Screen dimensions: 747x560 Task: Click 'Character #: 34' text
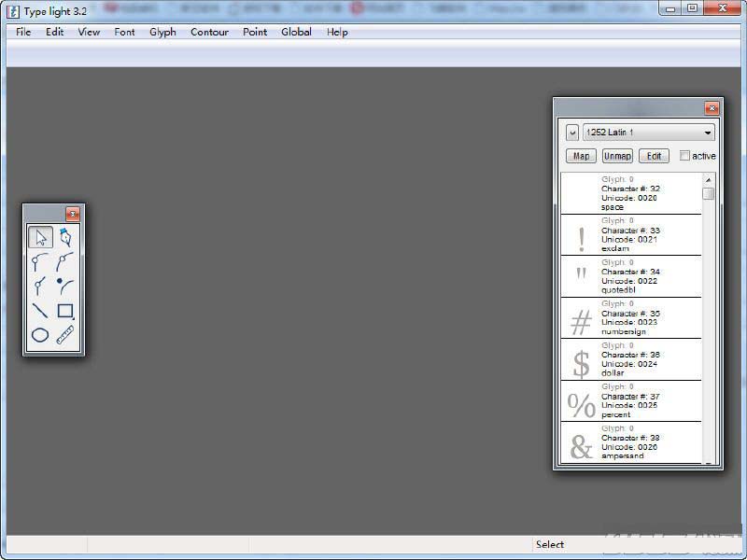(630, 272)
